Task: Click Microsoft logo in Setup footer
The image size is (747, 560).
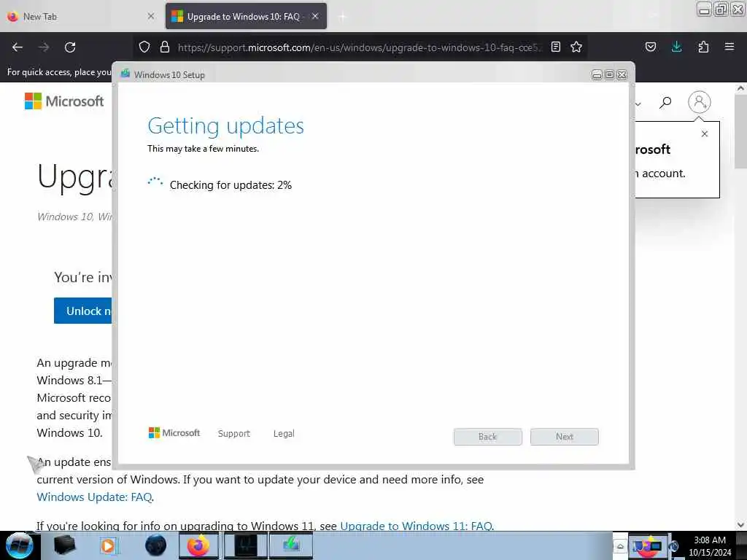Action: point(174,433)
